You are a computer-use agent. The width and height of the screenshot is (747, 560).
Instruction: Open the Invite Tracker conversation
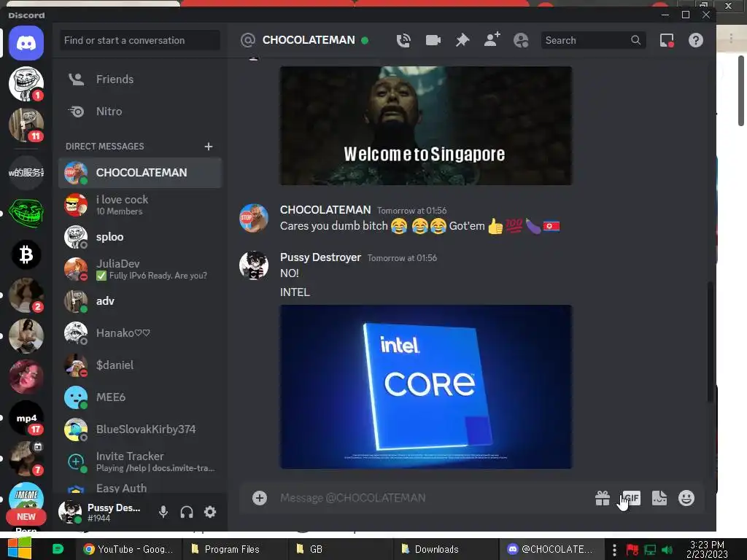point(140,462)
